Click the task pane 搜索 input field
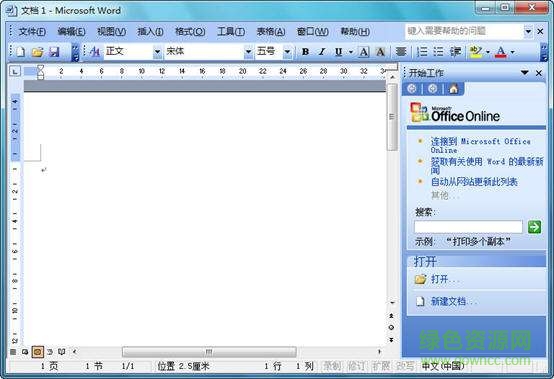 [468, 227]
